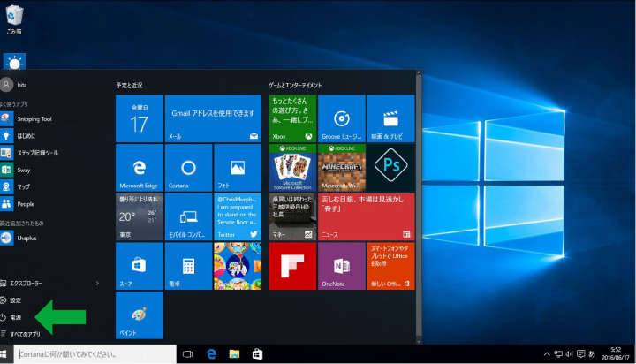The image size is (636, 364).
Task: Open the sun-shaped desktop shortcut icon
Action: pos(15,62)
